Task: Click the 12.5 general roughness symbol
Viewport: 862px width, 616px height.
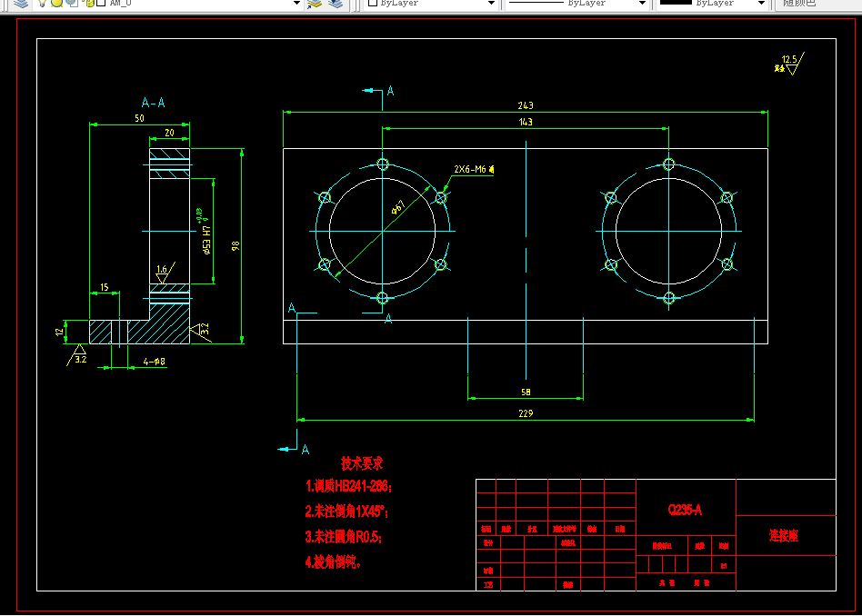Action: [790, 64]
